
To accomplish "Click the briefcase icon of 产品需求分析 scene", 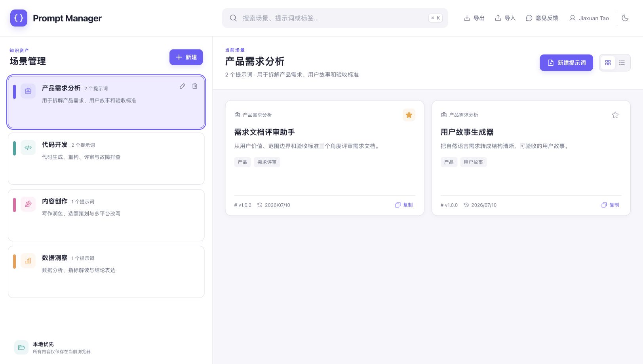I will click(28, 91).
